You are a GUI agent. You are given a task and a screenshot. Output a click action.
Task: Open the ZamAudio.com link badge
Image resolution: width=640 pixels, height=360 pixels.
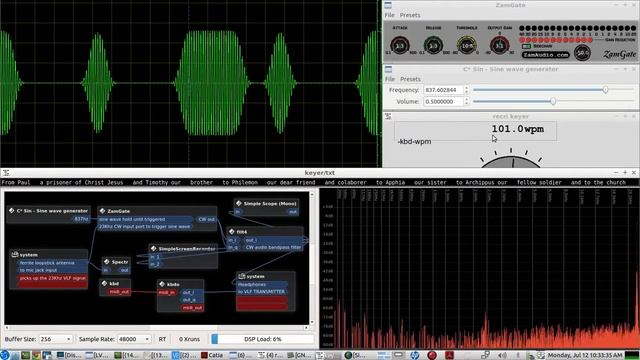coord(546,55)
